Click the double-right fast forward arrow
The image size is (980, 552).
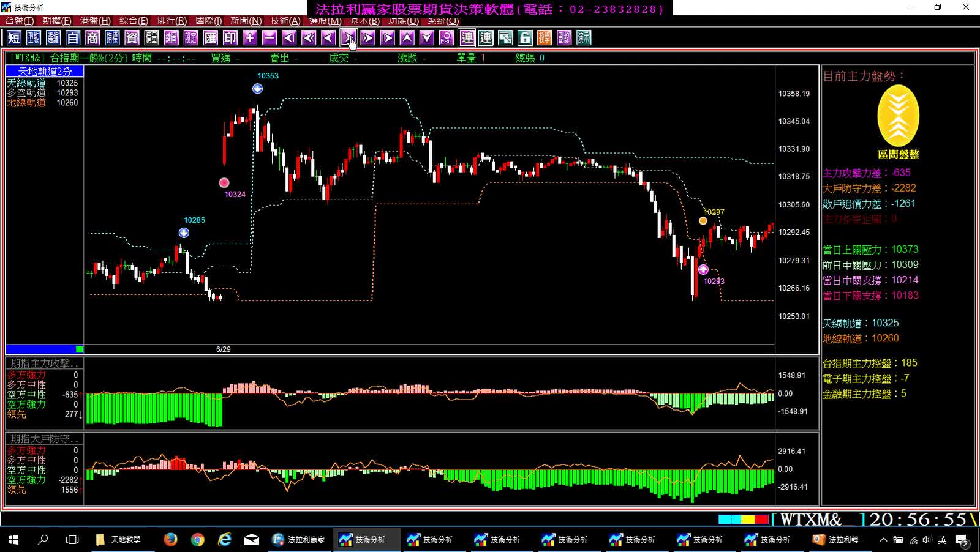click(x=367, y=38)
